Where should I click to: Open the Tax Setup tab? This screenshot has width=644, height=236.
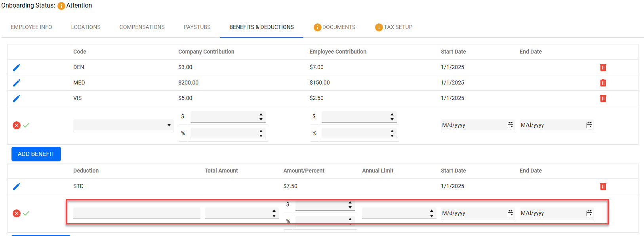click(394, 27)
